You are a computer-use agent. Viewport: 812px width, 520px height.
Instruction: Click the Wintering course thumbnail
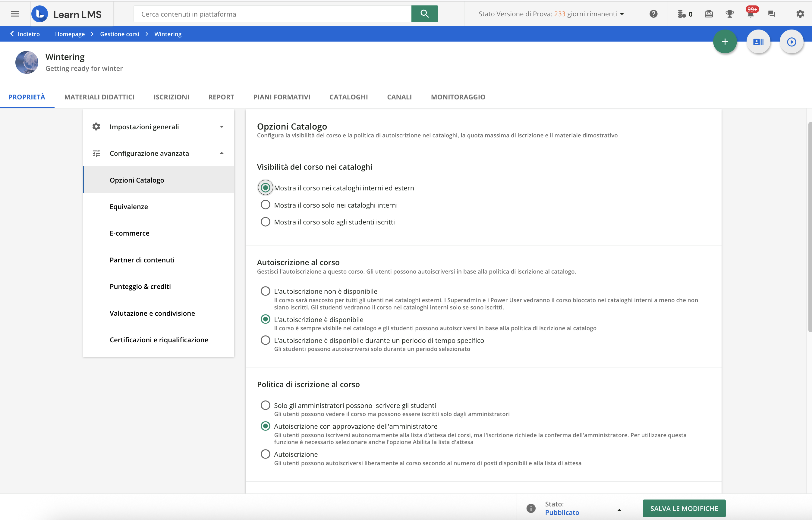(x=27, y=62)
